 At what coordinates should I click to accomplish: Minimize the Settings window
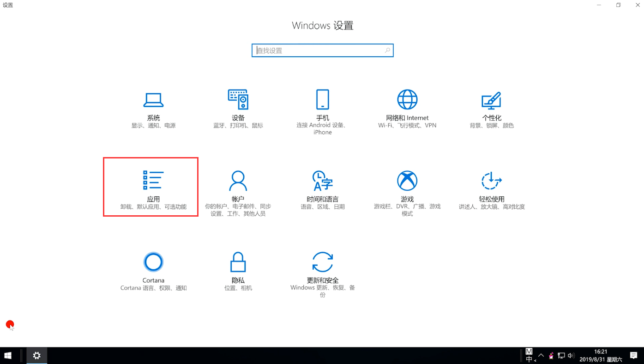point(599,5)
